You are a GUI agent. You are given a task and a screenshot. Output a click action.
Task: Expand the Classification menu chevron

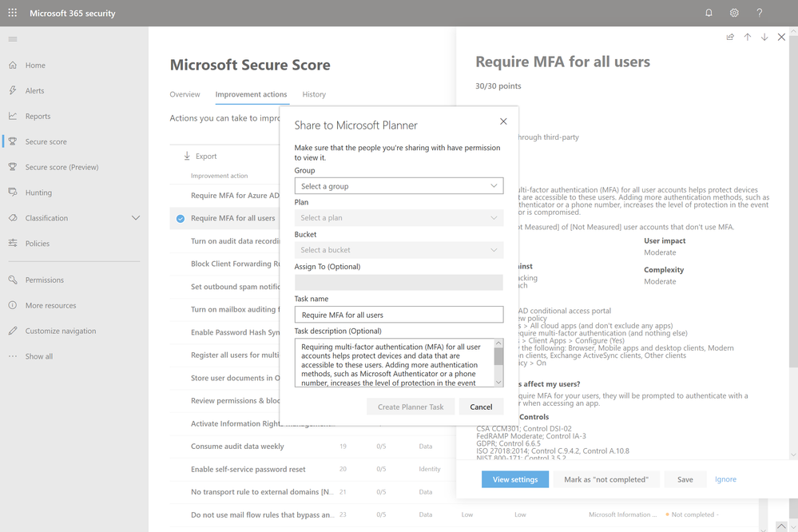click(x=135, y=218)
